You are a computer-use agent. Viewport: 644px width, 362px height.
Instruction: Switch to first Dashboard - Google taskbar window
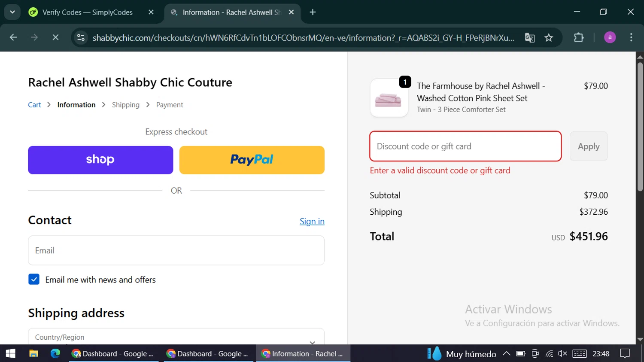(114, 353)
